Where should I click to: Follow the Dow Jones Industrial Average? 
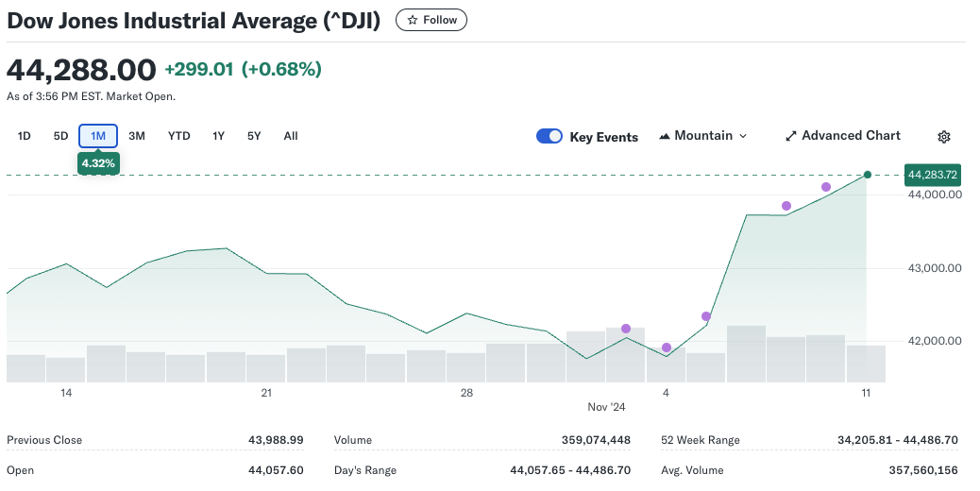coord(431,20)
